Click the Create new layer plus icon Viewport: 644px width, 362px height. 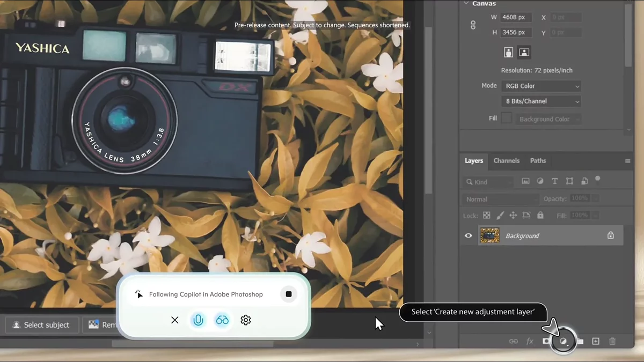pyautogui.click(x=596, y=341)
